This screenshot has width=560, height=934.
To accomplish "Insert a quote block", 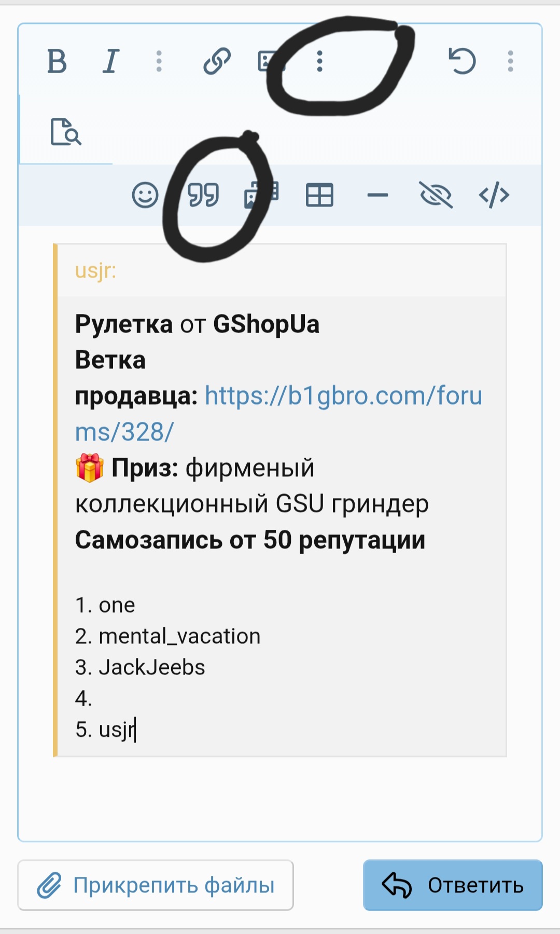I will (x=203, y=196).
